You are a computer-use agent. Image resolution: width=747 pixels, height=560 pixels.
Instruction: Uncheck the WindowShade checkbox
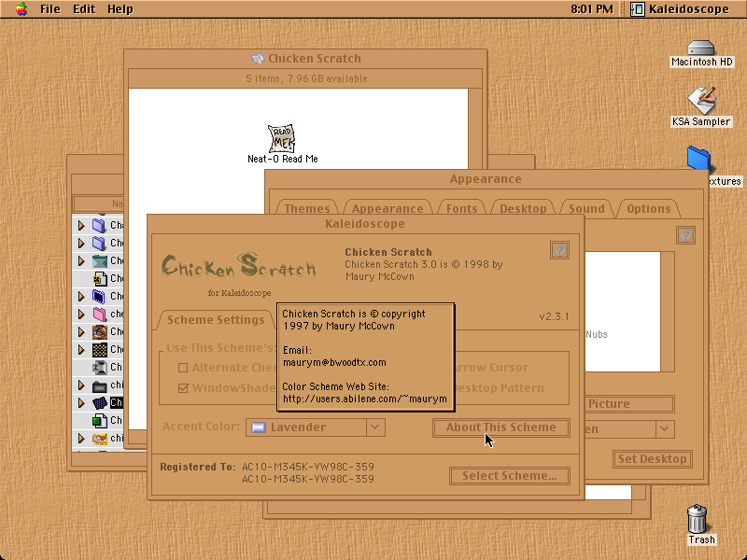pos(183,388)
